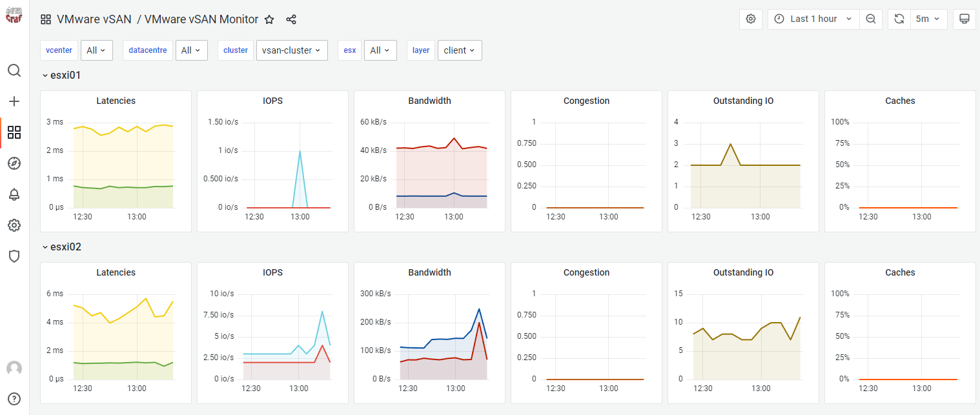Open the 5m refresh interval dropdown
This screenshot has height=415, width=980.
coord(928,19)
